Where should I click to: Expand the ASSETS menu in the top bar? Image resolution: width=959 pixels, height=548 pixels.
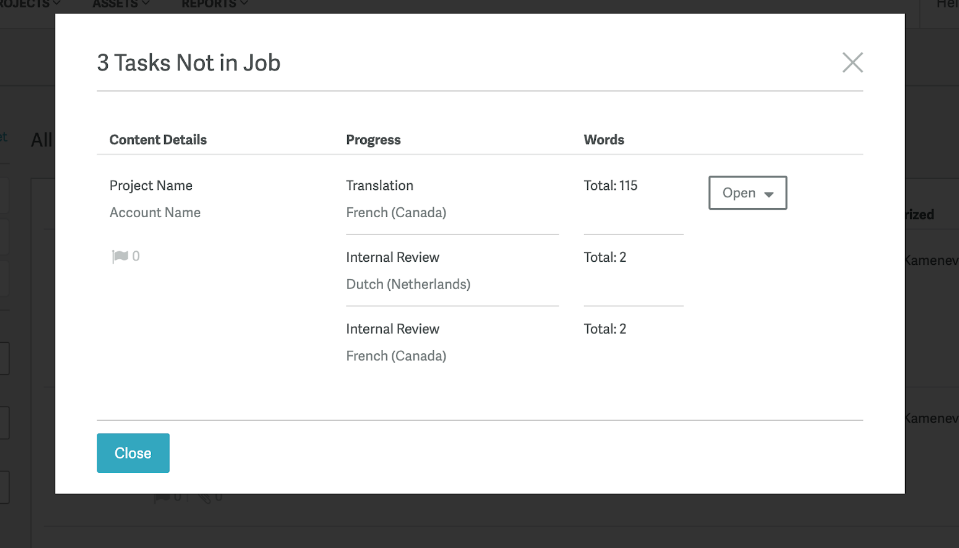(120, 4)
